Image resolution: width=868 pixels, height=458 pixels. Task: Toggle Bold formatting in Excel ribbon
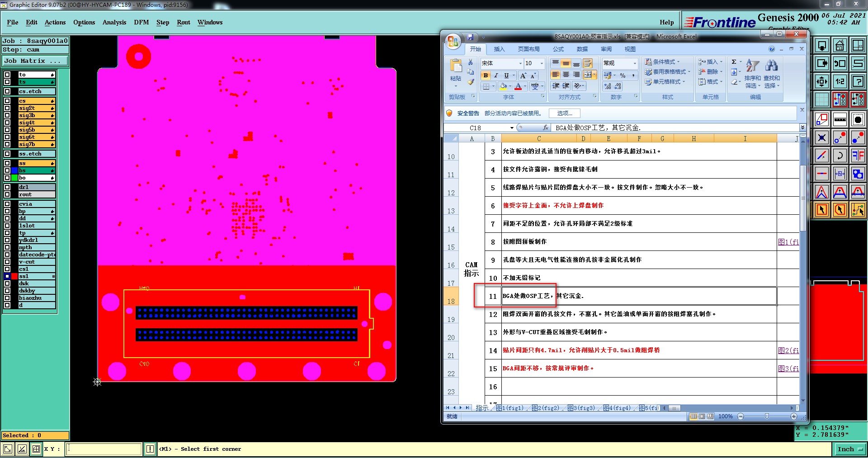(x=486, y=76)
